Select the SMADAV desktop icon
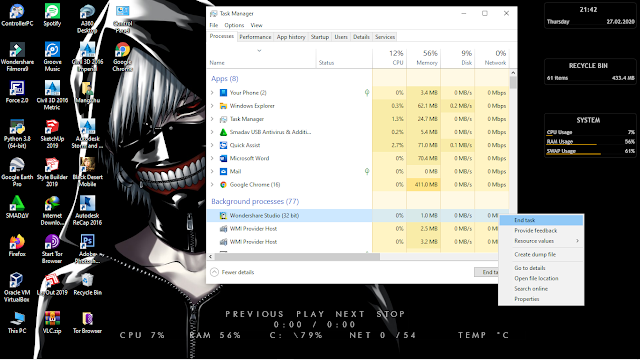This screenshot has width=640, height=360. coord(17,207)
